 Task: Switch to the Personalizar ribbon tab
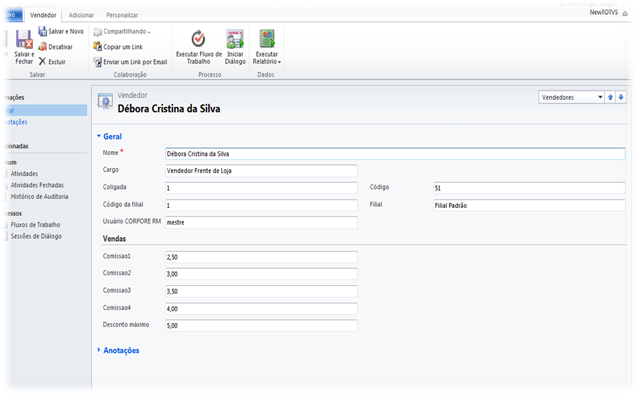122,15
